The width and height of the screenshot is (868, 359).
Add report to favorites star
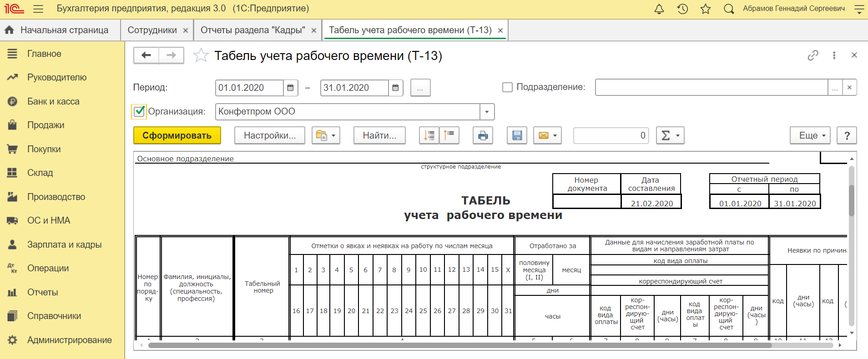pyautogui.click(x=201, y=55)
